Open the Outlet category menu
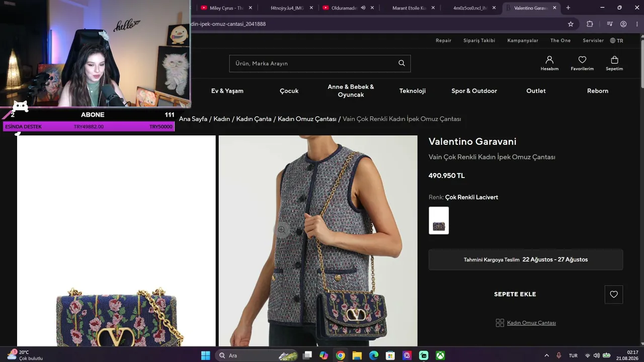The image size is (644, 362). coord(536,91)
